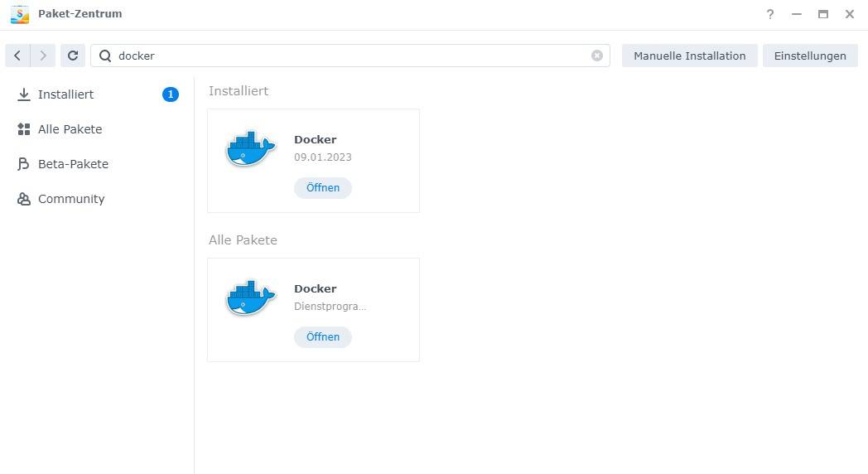Click the update count badge next to Installiert
This screenshot has width=868, height=474.
tap(170, 94)
